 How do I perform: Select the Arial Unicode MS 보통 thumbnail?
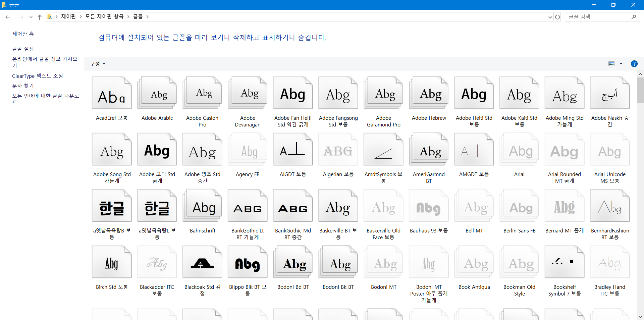point(610,149)
